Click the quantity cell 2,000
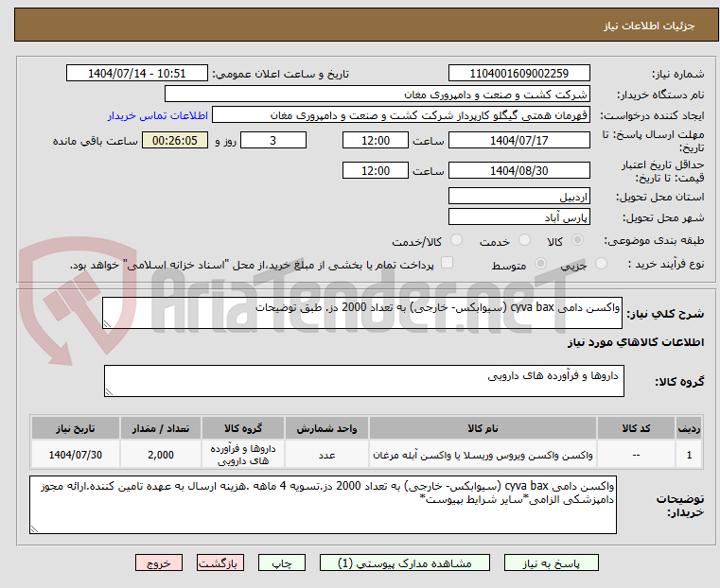 pos(161,455)
